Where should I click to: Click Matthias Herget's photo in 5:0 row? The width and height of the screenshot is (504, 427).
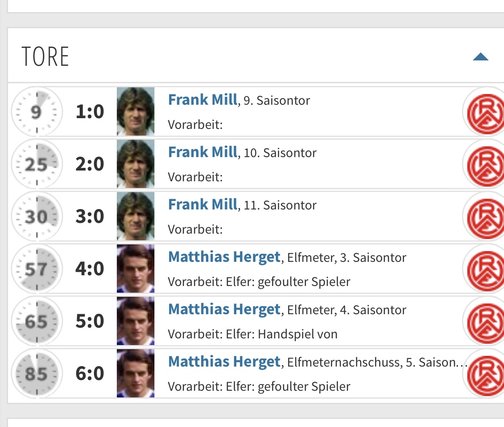tap(136, 321)
